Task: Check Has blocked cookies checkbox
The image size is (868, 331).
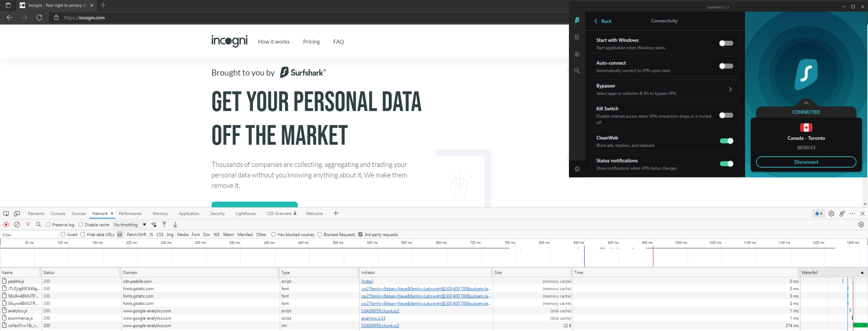Action: [274, 234]
